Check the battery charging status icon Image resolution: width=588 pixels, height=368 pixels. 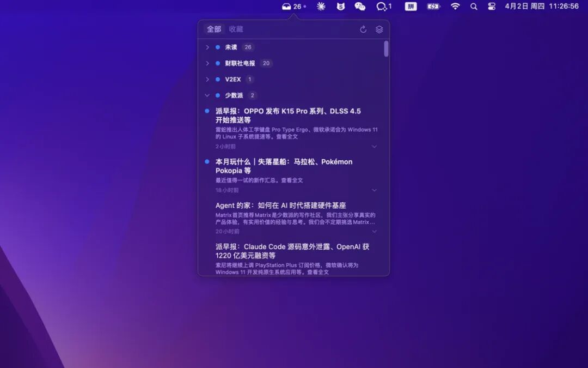(x=433, y=7)
